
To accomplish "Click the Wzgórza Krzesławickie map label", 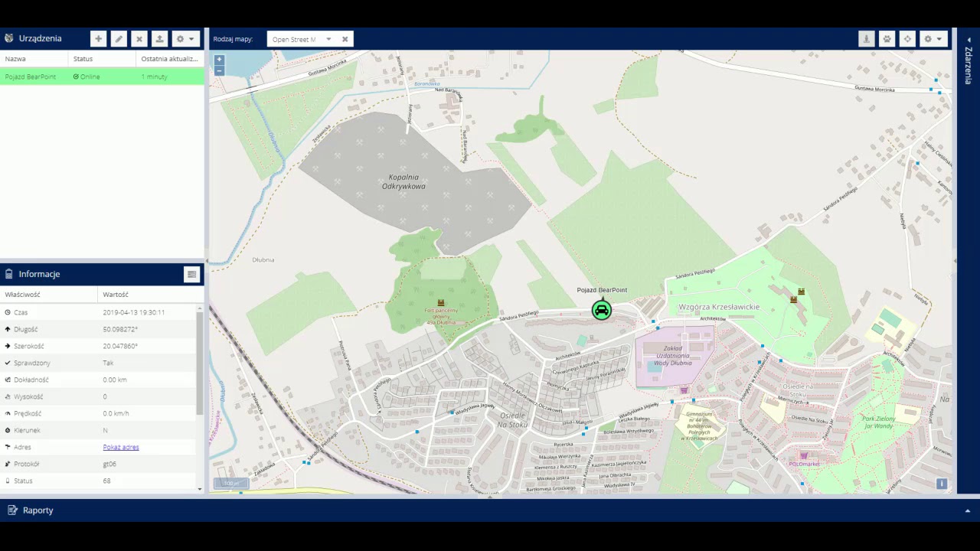I will pyautogui.click(x=719, y=307).
